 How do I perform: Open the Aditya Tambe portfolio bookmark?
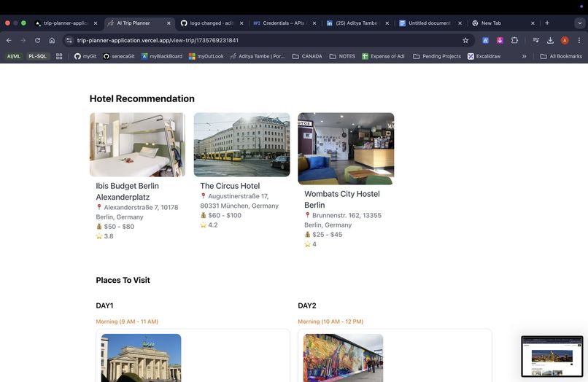point(258,56)
